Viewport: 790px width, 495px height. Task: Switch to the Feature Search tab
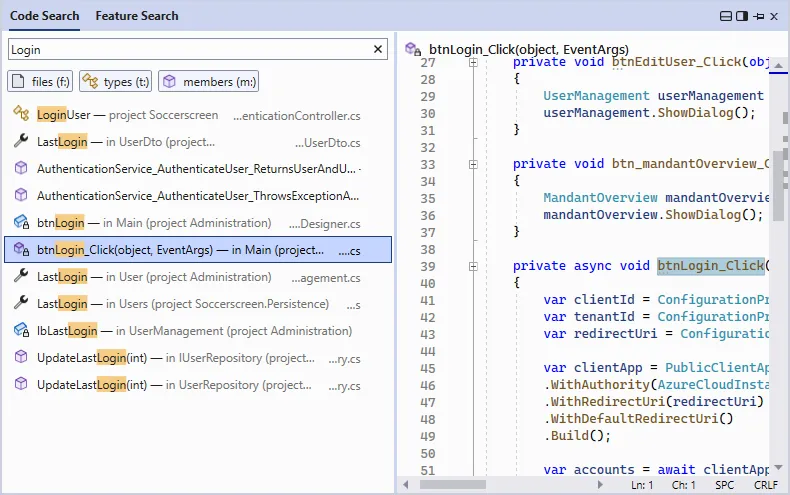(137, 16)
